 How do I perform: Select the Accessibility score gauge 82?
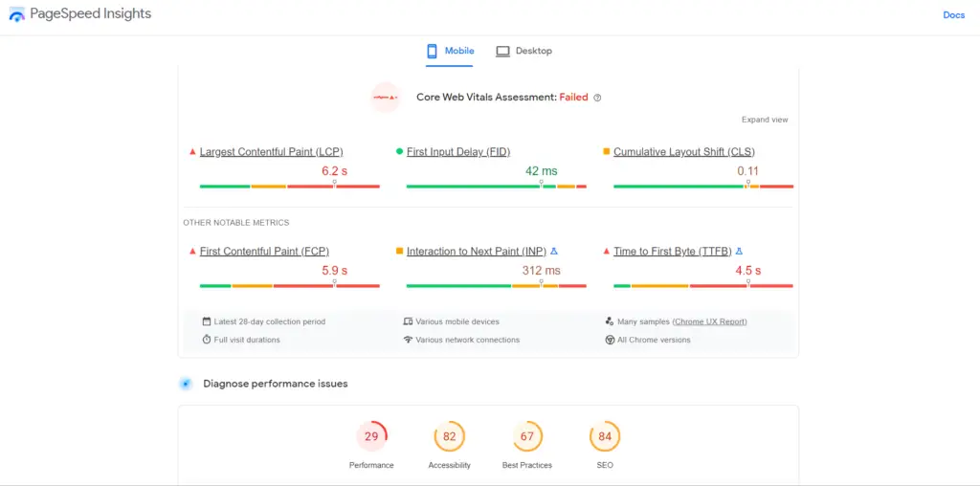coord(450,436)
